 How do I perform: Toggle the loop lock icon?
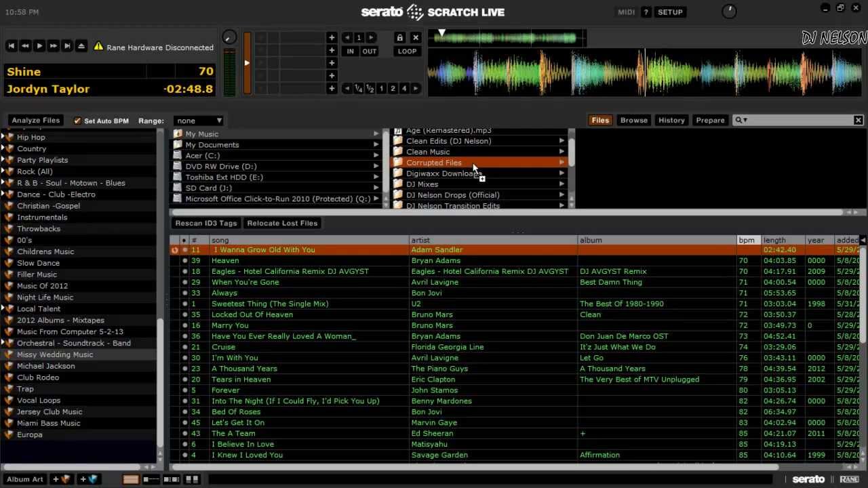point(400,37)
